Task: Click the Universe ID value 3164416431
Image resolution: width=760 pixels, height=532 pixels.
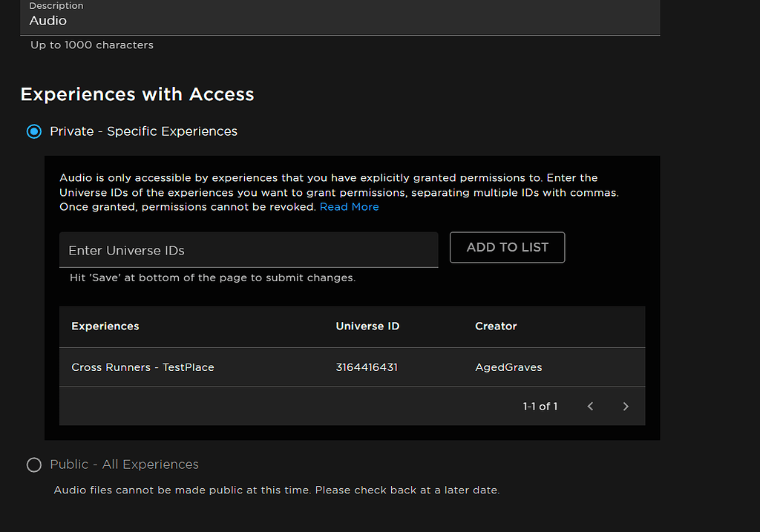Action: 367,367
